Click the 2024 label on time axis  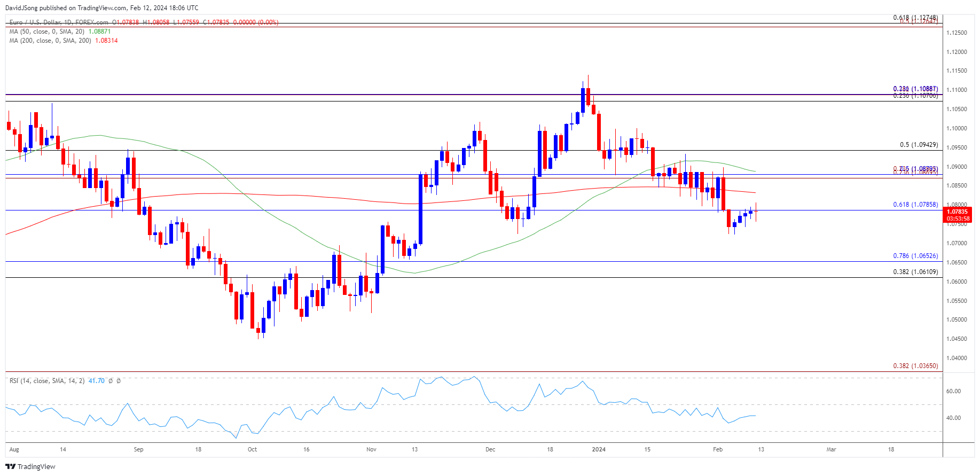pyautogui.click(x=599, y=449)
